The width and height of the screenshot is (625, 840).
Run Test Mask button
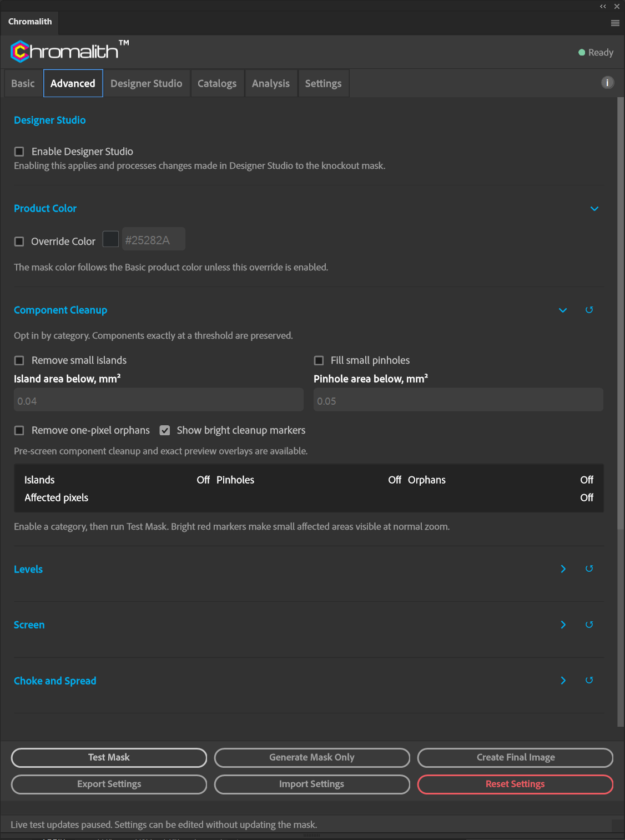click(x=109, y=757)
